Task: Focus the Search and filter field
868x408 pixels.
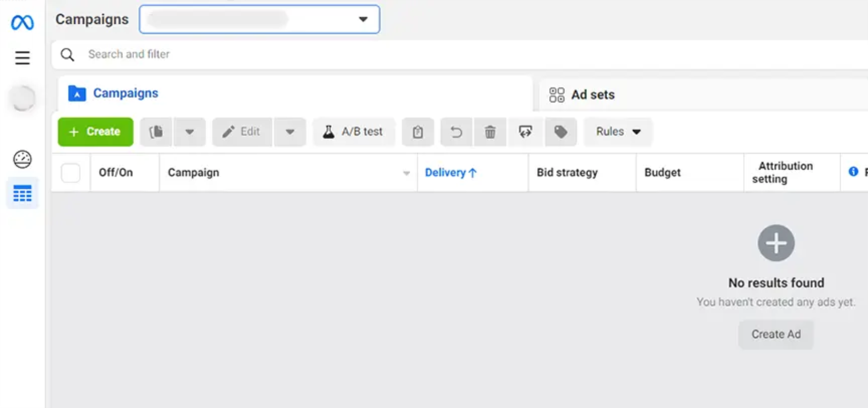Action: 287,54
